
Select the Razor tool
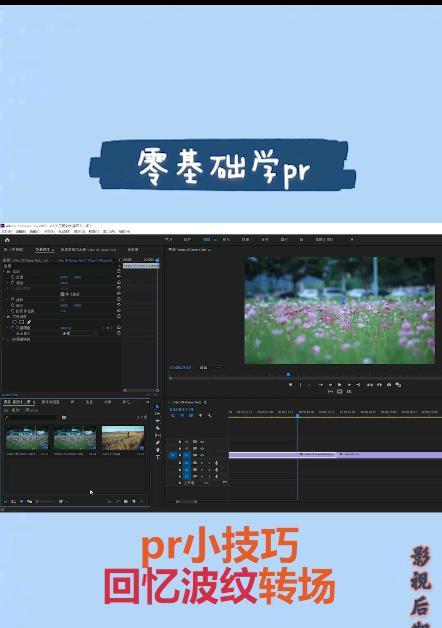157,428
